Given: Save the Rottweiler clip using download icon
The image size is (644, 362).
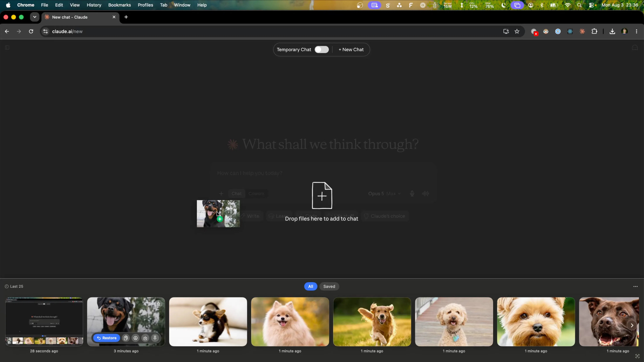Looking at the screenshot, I should [145, 338].
